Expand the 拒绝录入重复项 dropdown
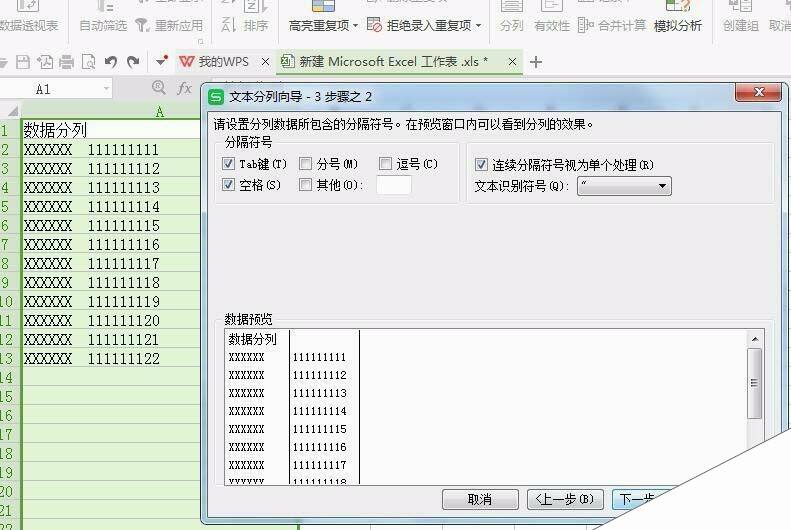The height and width of the screenshot is (530, 791). pyautogui.click(x=478, y=25)
